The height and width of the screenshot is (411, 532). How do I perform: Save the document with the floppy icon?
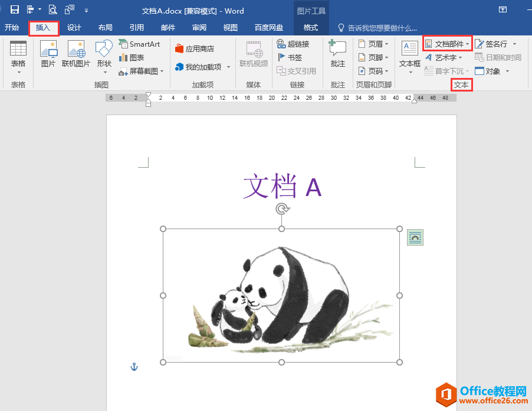click(15, 9)
